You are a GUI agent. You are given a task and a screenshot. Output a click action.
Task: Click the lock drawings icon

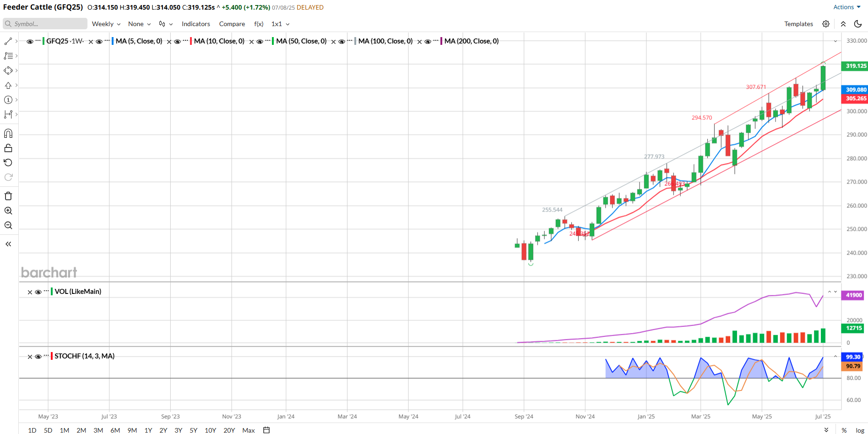point(8,148)
